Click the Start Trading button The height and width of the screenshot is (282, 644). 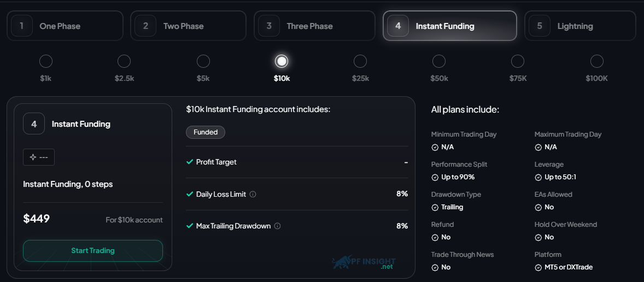pos(93,250)
